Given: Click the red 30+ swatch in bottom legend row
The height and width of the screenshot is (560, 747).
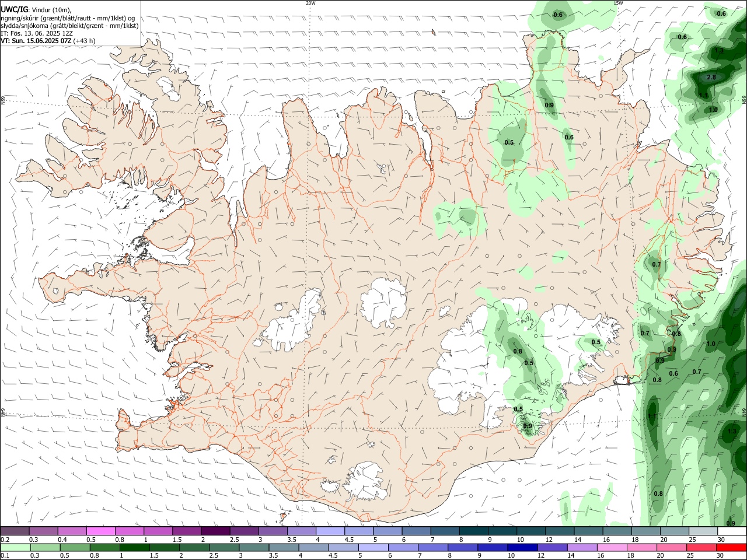Looking at the screenshot, I should pos(731,547).
